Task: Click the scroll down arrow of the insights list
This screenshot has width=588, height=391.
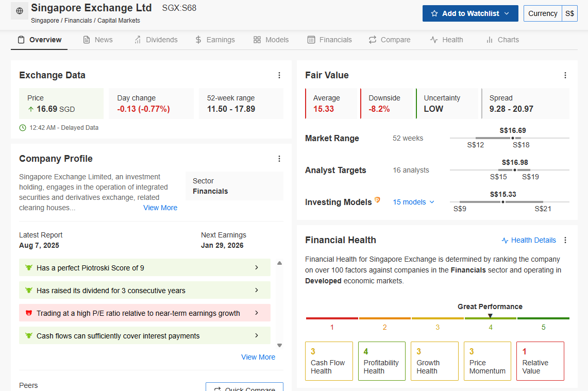Action: (279, 345)
